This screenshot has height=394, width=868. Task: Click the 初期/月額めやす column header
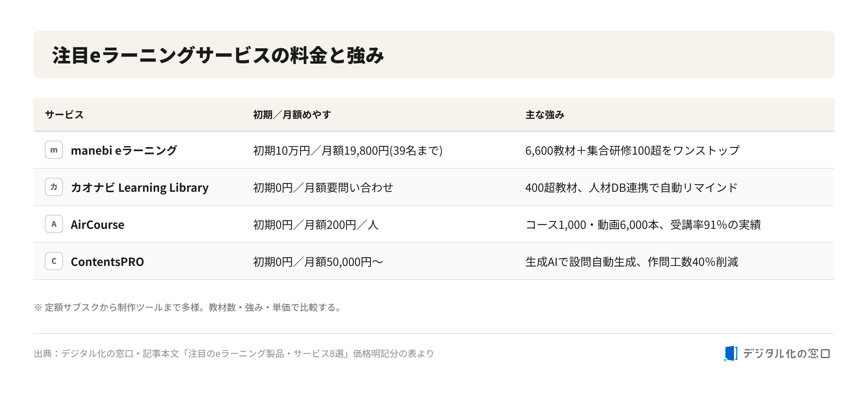click(292, 115)
